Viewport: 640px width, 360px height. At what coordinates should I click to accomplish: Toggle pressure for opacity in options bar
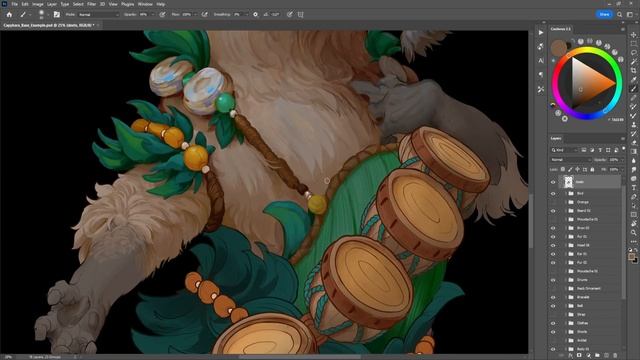tap(162, 14)
